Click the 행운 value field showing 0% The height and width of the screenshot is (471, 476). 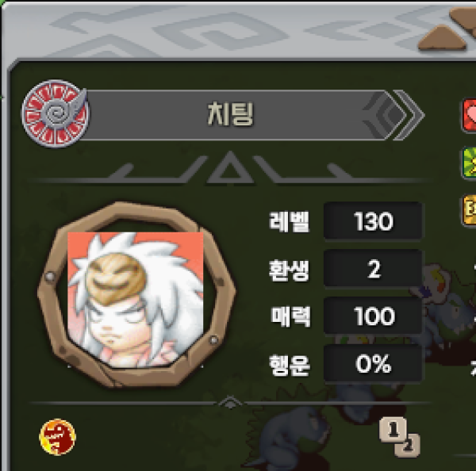coord(373,363)
